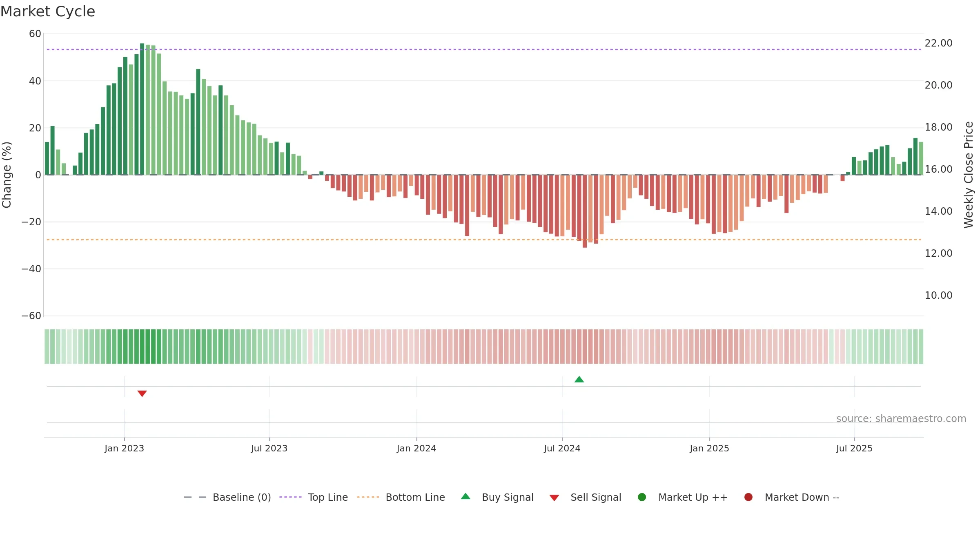Click the red triangle icon in the legend
980x551 pixels.
[554, 498]
